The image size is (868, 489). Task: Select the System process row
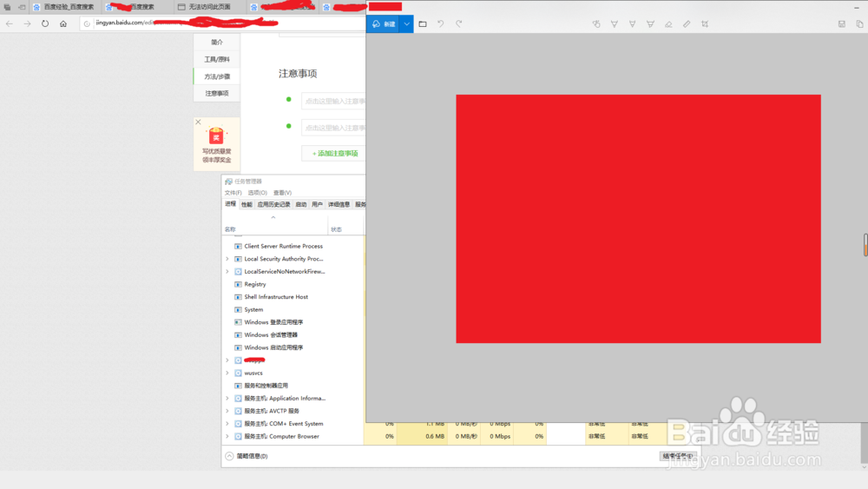click(x=293, y=309)
